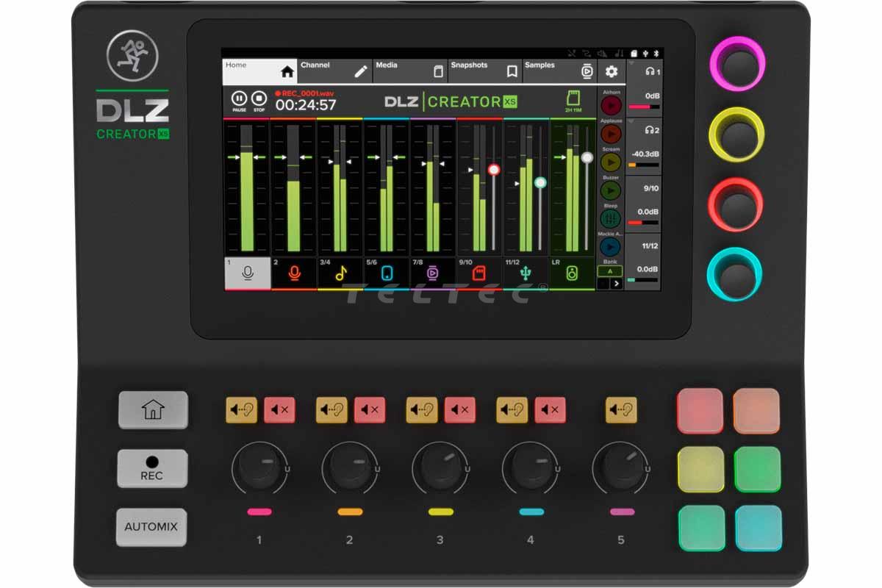Viewport: 882px width, 588px height.
Task: Tap the SD card storage icon
Action: click(x=573, y=98)
